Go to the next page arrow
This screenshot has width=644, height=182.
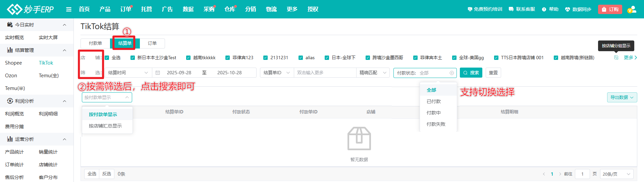pyautogui.click(x=560, y=174)
